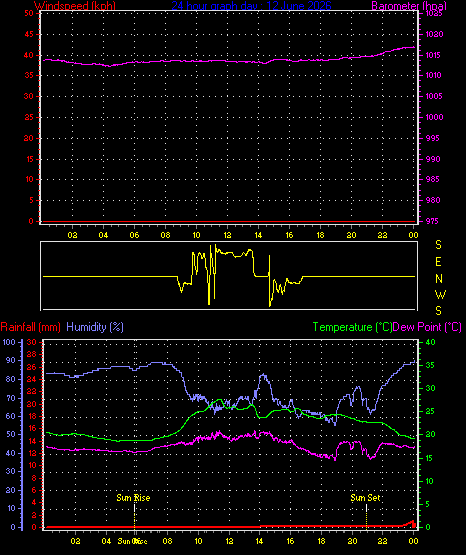Click hour 04 under the windspeed graph
Image resolution: width=466 pixels, height=555 pixels.
[103, 235]
